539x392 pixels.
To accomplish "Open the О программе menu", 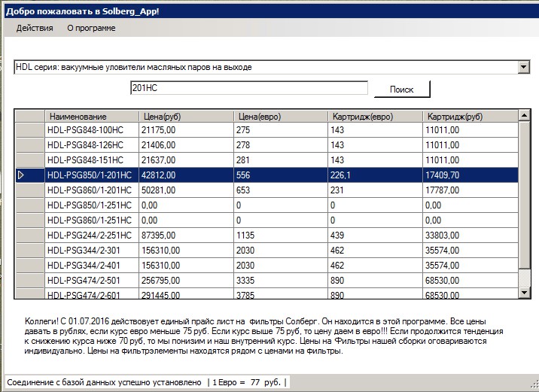I will pyautogui.click(x=91, y=28).
